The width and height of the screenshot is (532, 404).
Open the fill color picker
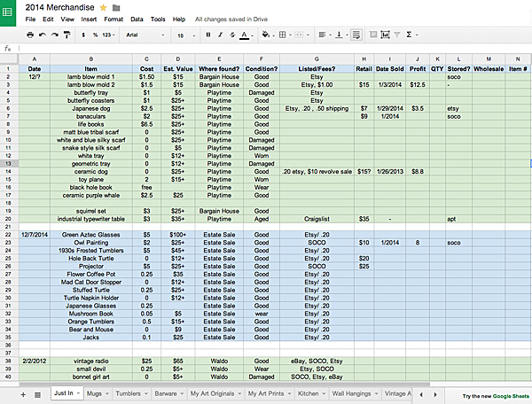268,35
